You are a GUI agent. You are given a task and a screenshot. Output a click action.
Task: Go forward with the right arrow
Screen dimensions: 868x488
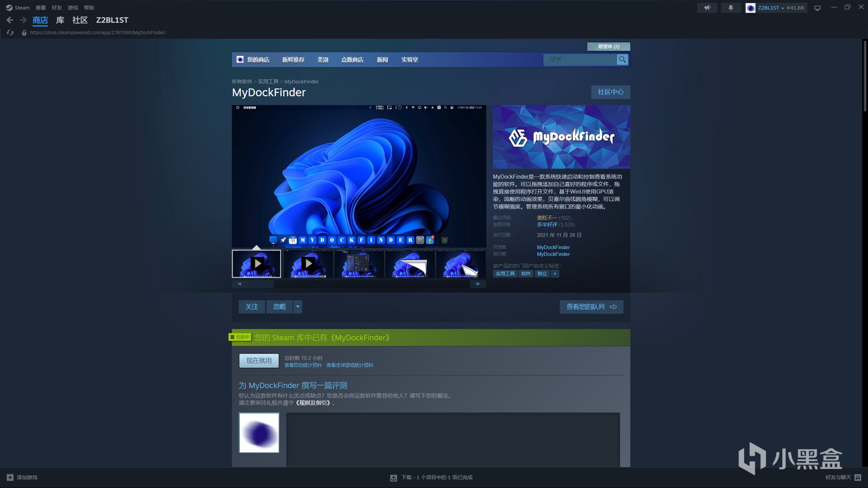23,20
